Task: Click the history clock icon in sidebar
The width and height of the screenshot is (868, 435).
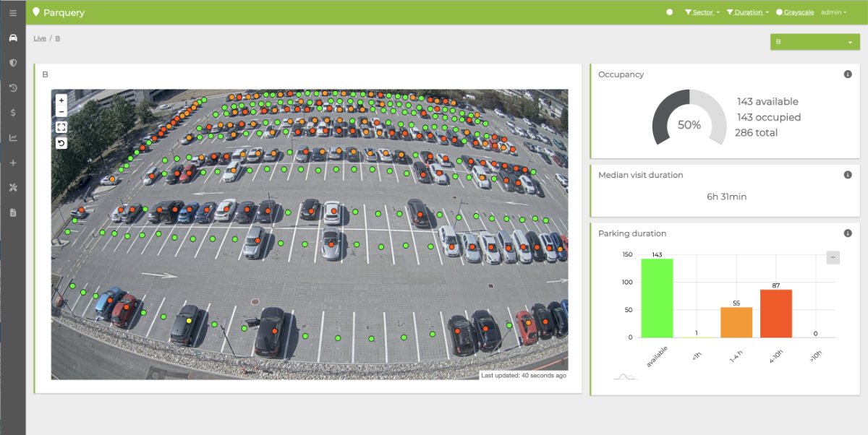Action: [x=12, y=88]
